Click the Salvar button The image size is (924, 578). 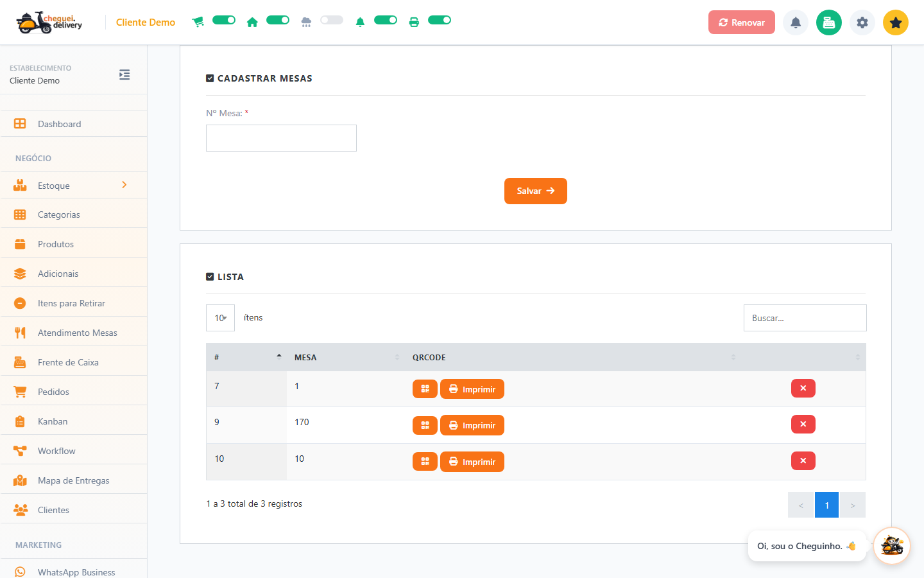pos(536,191)
